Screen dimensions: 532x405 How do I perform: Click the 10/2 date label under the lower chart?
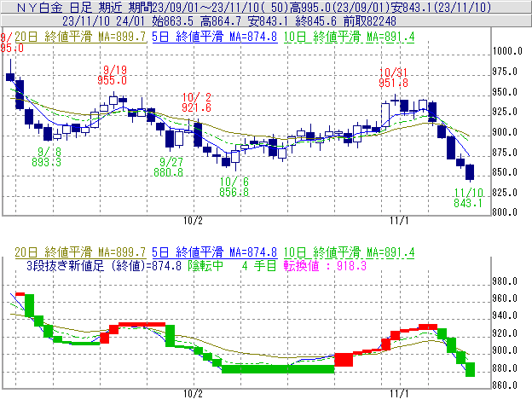tap(193, 394)
